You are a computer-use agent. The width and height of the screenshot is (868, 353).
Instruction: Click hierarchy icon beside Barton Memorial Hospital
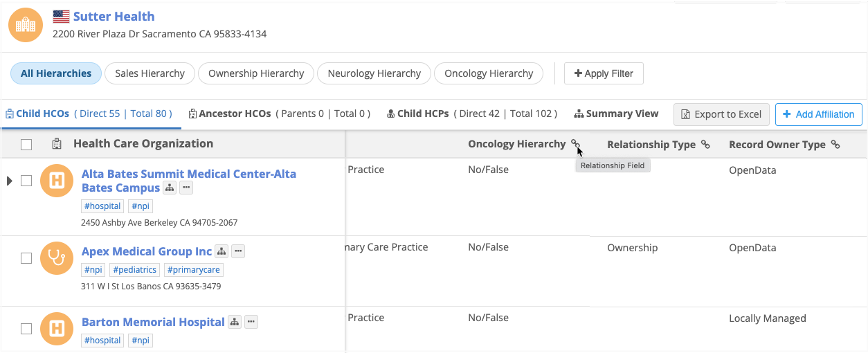235,322
